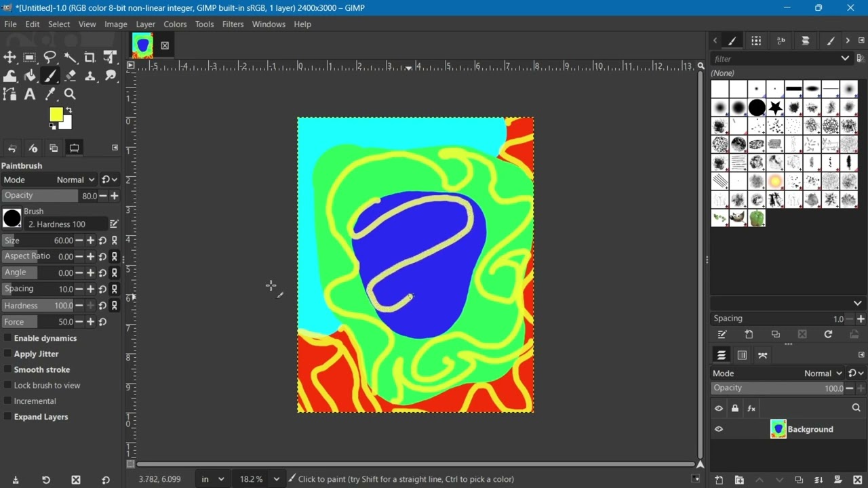Click the white background color swatch

coord(66,124)
